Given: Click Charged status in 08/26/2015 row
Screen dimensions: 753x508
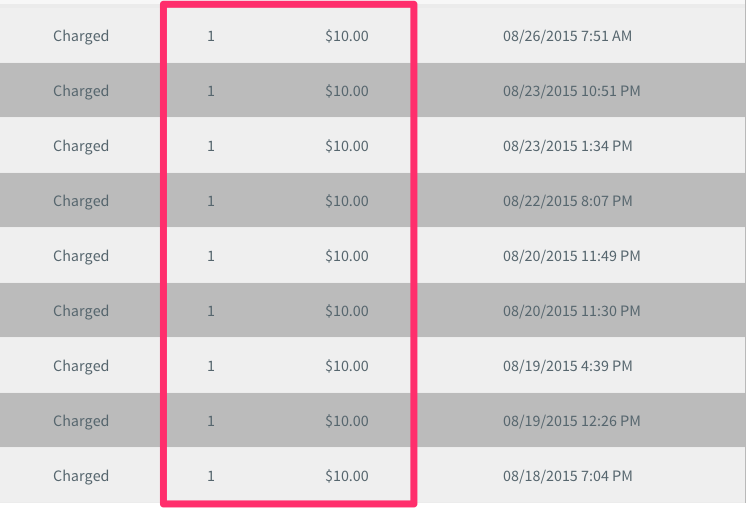Looking at the screenshot, I should click(x=81, y=36).
